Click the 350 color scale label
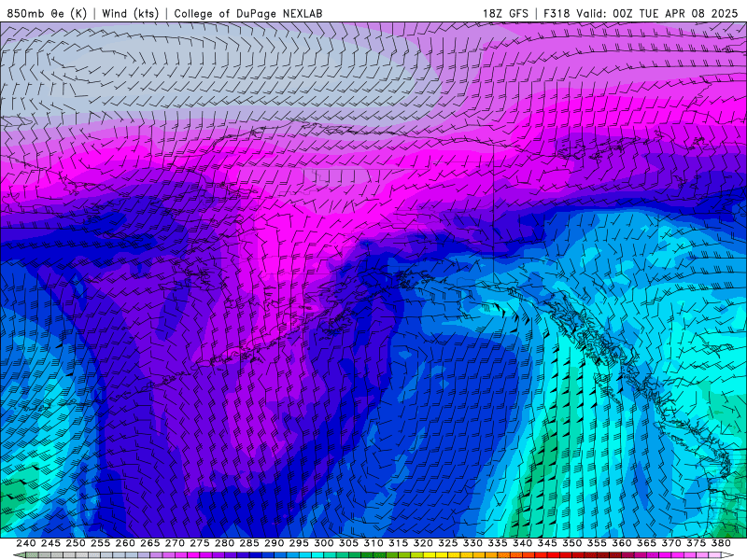747x560 pixels. [x=571, y=543]
